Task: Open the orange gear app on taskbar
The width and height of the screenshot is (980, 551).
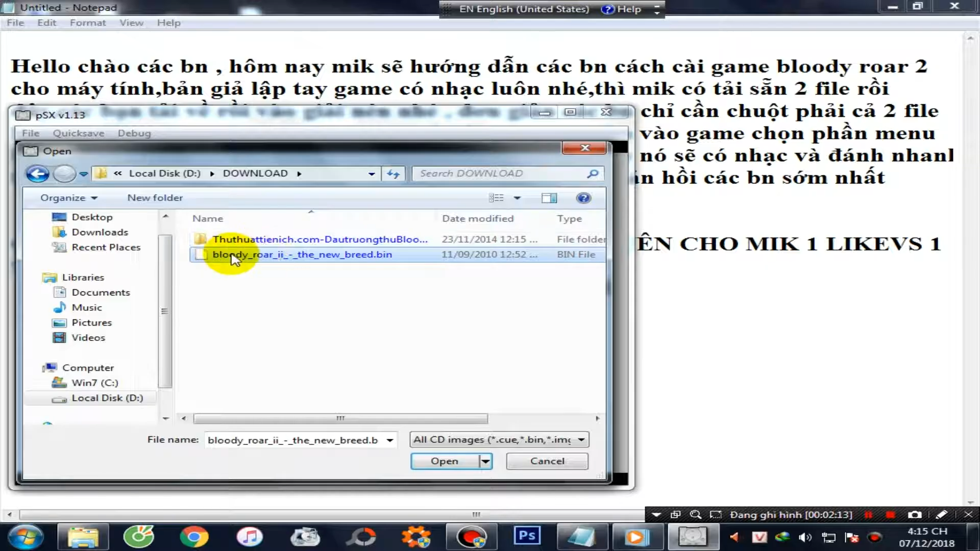Action: 415,537
